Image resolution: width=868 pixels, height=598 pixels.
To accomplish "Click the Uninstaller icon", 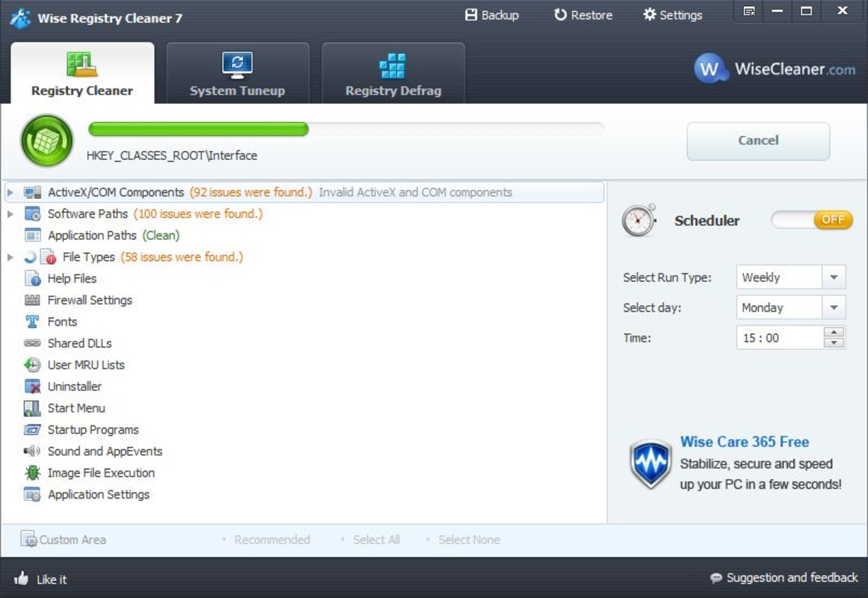I will [32, 386].
